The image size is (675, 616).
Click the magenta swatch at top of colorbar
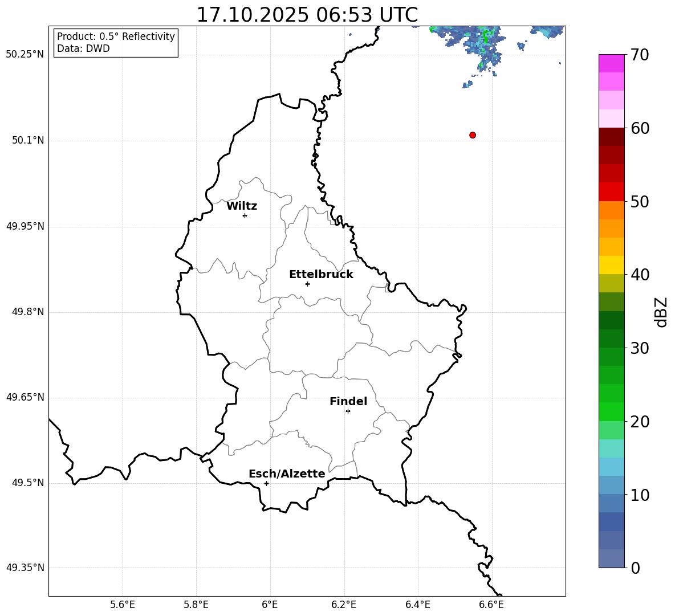611,64
